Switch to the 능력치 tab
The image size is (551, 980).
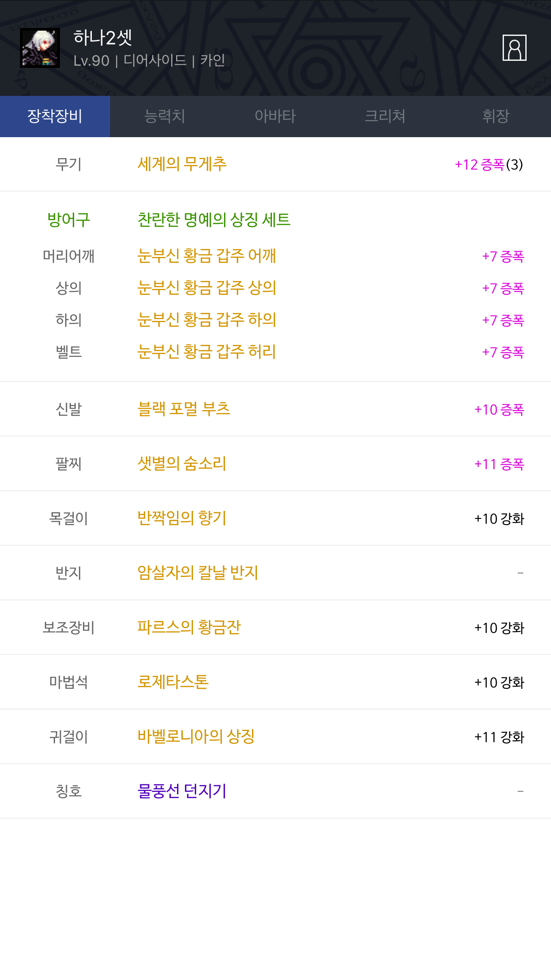(165, 116)
